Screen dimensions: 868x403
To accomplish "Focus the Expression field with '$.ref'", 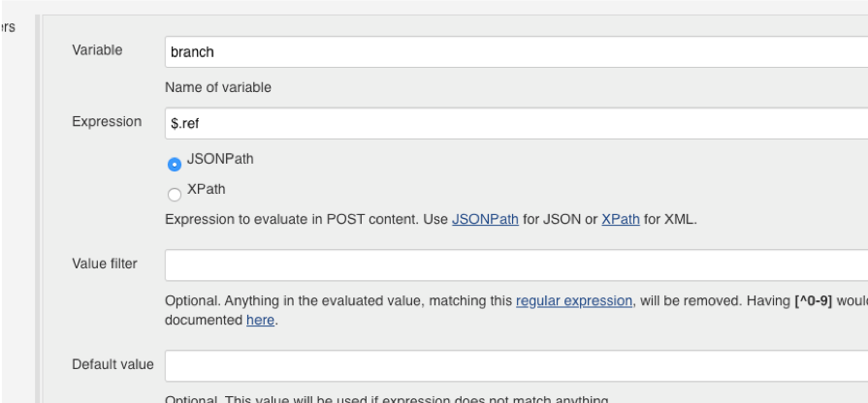I will pyautogui.click(x=514, y=123).
